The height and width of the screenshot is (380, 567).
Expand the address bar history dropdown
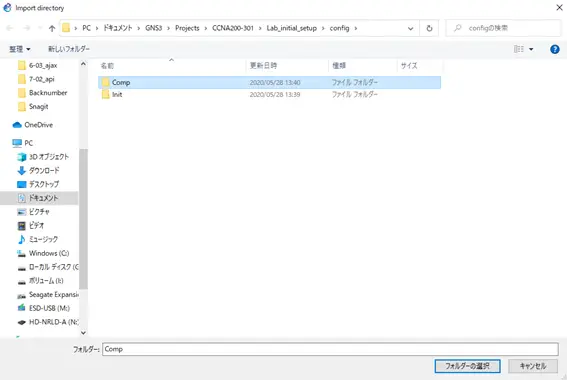(410, 28)
